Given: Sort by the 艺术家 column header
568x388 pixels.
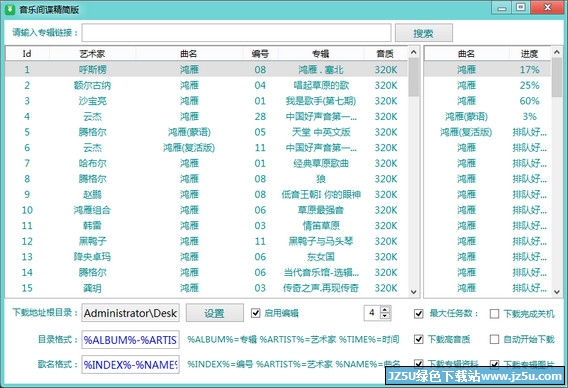Looking at the screenshot, I should point(92,54).
